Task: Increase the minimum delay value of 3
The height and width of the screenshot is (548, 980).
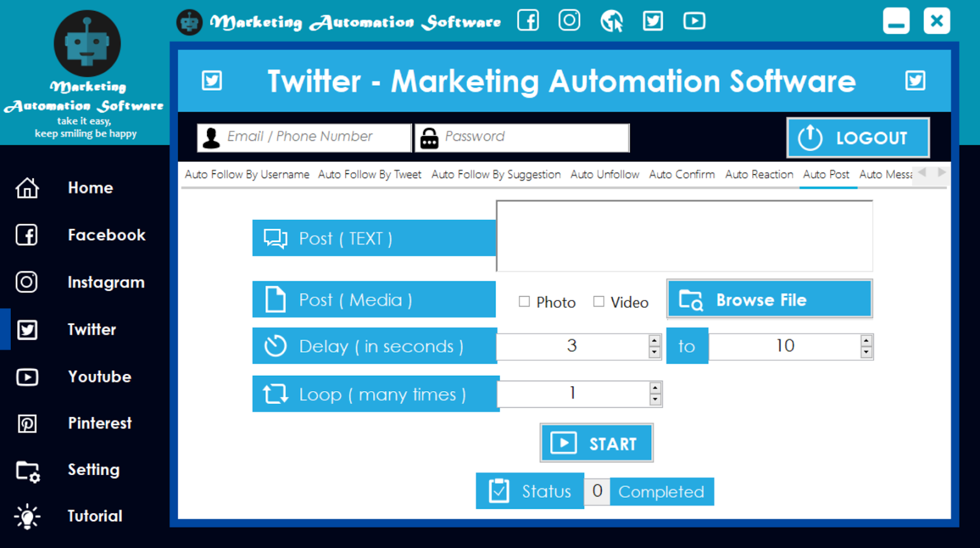Action: 654,341
